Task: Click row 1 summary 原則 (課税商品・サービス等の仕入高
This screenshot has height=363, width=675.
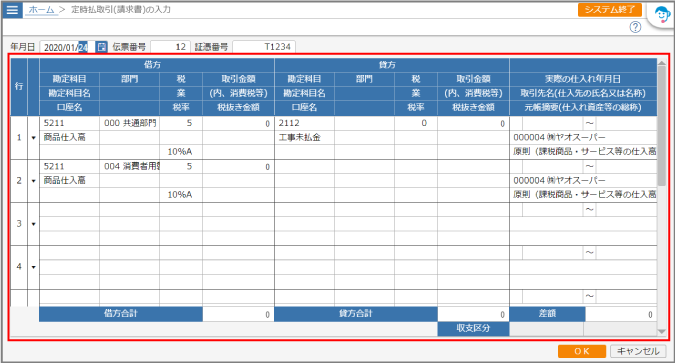Action: pos(583,152)
